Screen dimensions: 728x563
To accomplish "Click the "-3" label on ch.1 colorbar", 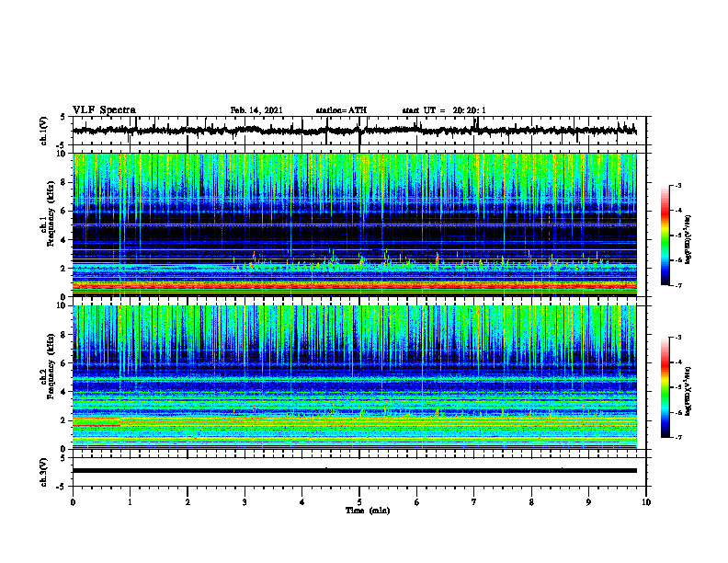I will [x=677, y=186].
